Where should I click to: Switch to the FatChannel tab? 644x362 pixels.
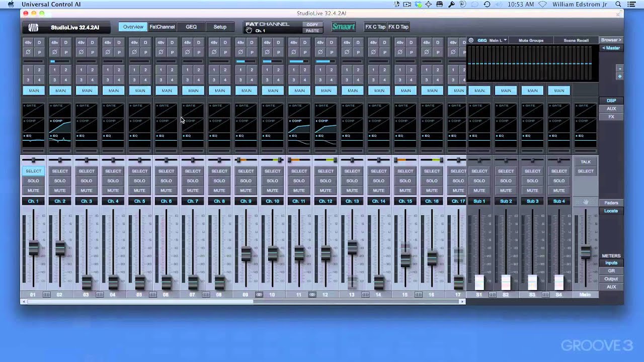[162, 27]
